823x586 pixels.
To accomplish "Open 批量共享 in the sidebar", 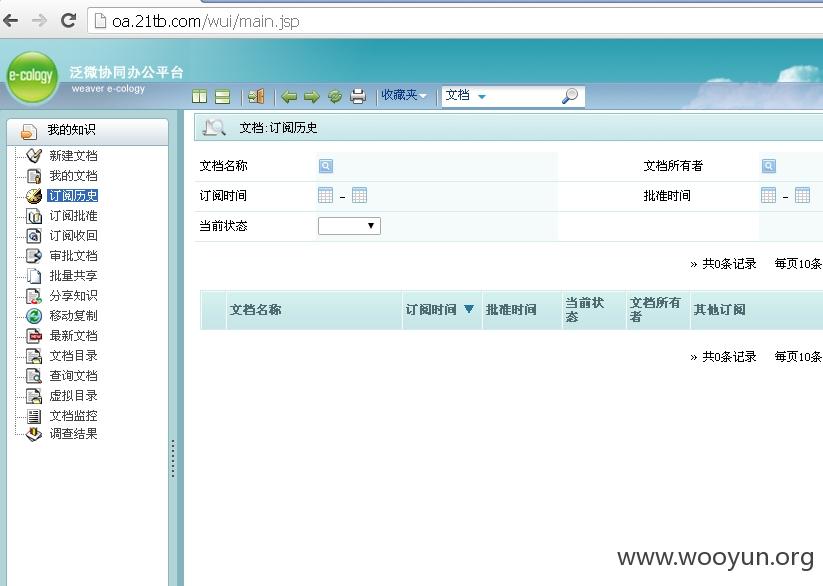I will (73, 276).
